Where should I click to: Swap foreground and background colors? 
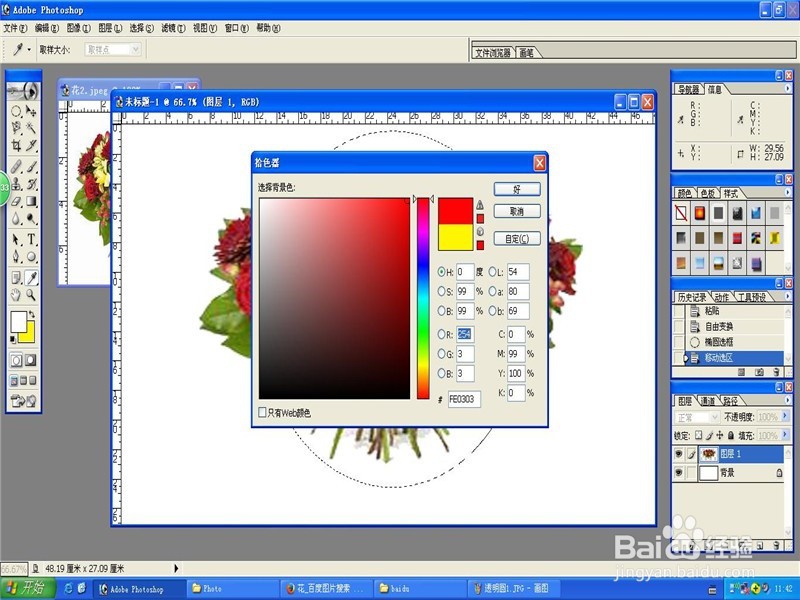click(x=32, y=314)
